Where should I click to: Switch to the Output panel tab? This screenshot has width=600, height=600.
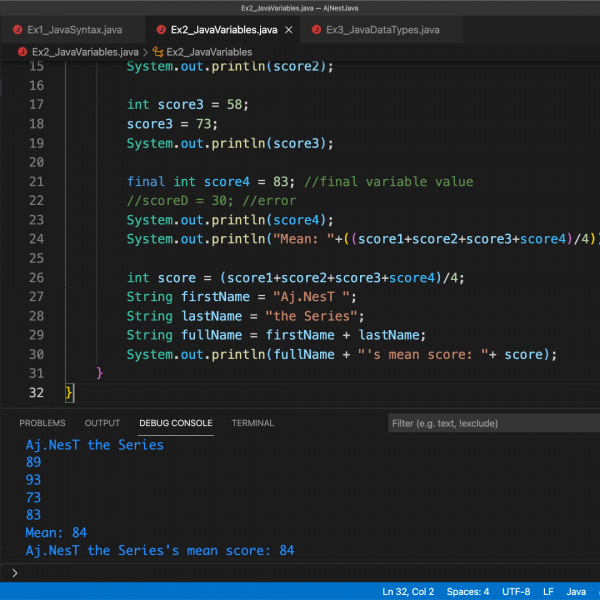102,423
